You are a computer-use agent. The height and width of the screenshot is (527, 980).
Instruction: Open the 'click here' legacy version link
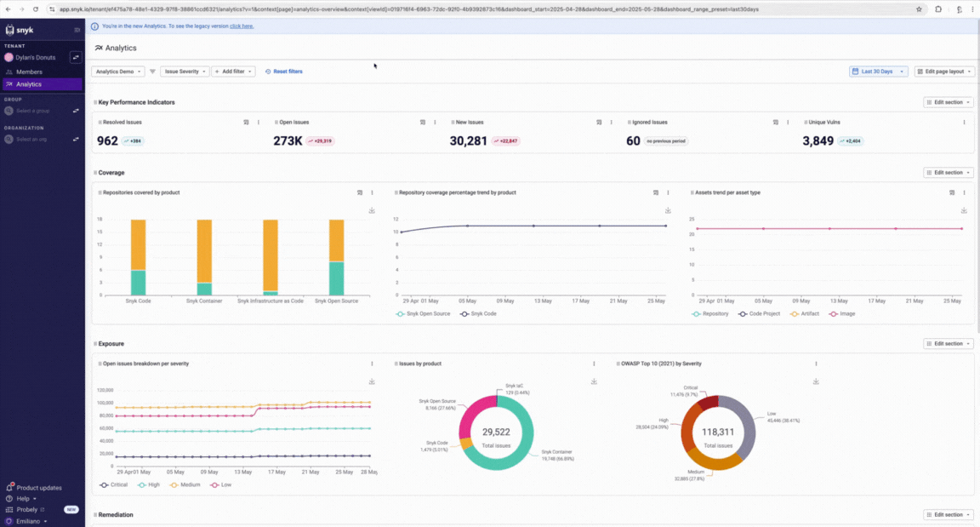tap(242, 26)
